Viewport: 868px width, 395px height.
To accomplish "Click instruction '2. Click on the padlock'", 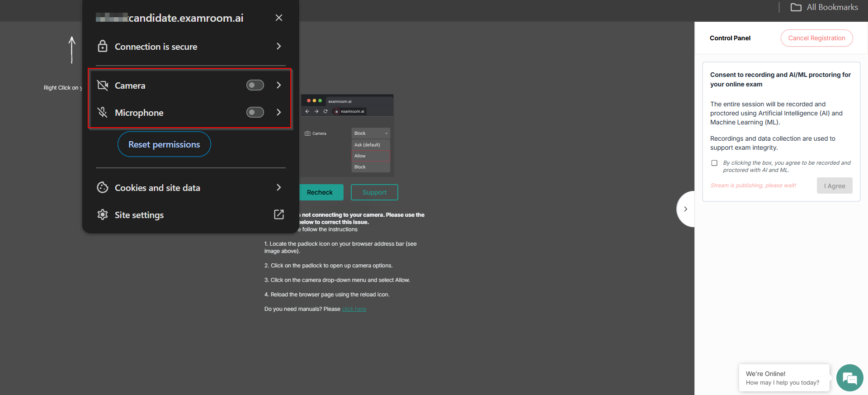I will 329,266.
